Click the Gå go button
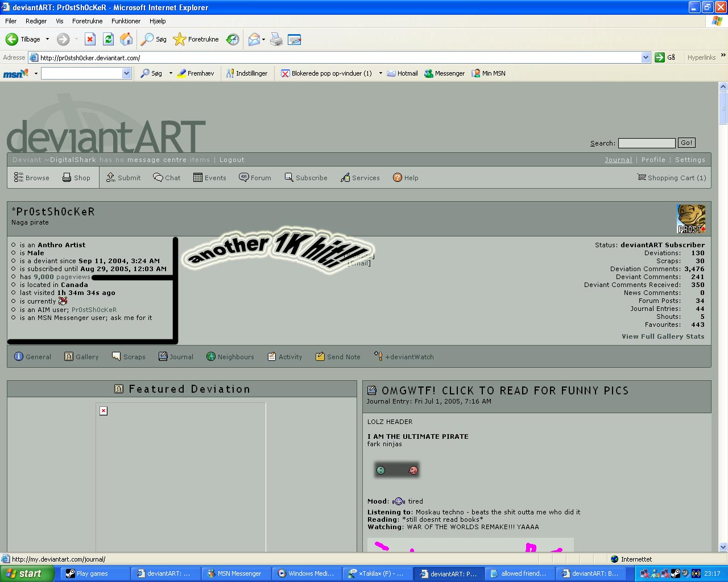This screenshot has height=582, width=728. point(665,57)
